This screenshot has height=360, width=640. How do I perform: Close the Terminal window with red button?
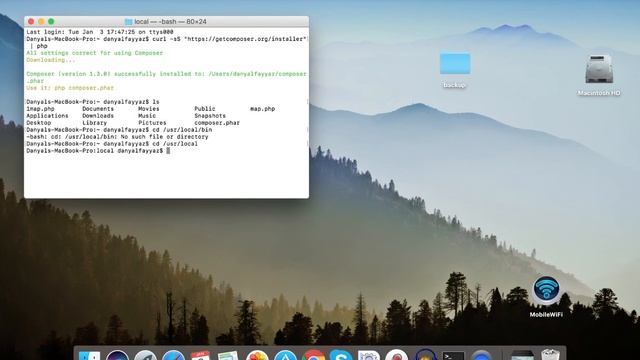tap(31, 22)
